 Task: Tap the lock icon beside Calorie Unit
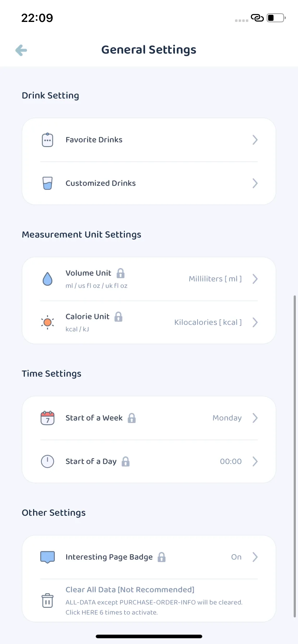(x=118, y=317)
